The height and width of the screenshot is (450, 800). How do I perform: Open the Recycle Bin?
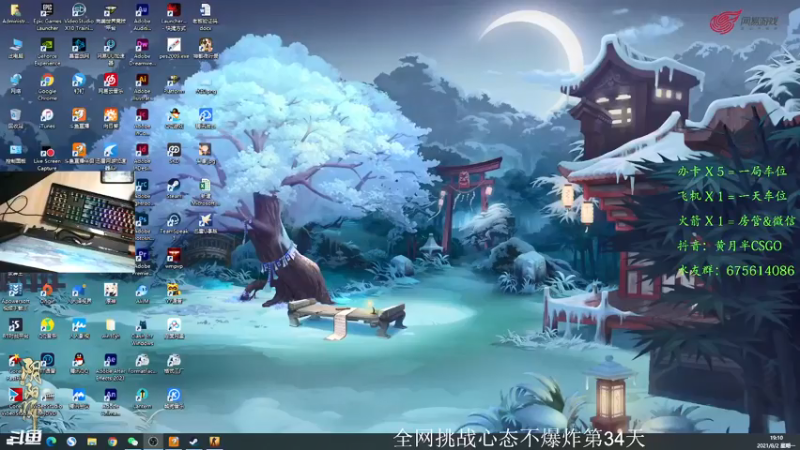(15, 118)
